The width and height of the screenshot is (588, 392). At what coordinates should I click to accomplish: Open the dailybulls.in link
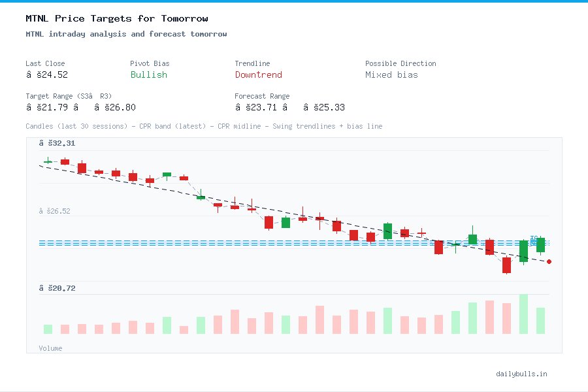tap(523, 374)
